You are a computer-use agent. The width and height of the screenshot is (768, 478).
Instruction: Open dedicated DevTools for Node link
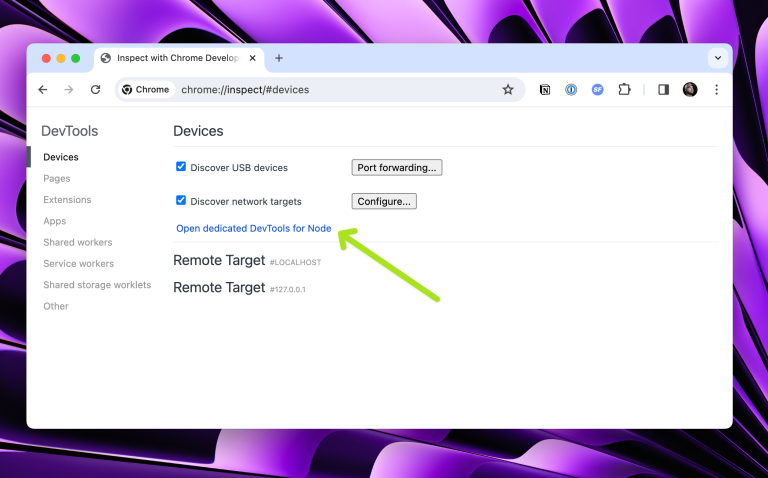coord(254,228)
